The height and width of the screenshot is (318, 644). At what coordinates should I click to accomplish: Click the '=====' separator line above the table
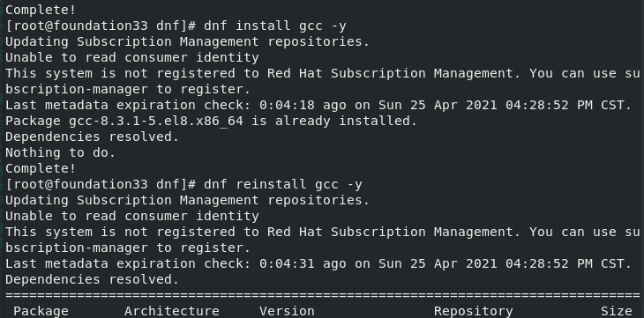click(x=322, y=295)
